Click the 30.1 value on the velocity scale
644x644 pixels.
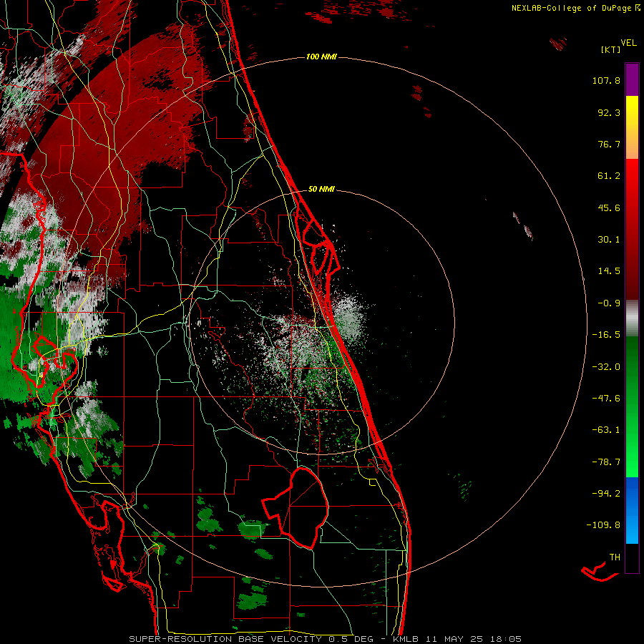[x=609, y=240]
